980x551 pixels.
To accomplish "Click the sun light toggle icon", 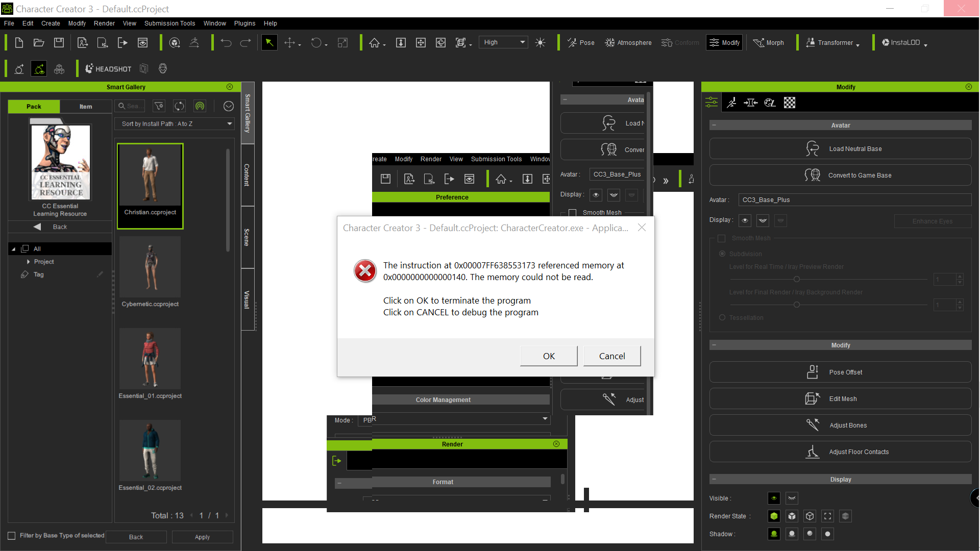I will pyautogui.click(x=540, y=43).
